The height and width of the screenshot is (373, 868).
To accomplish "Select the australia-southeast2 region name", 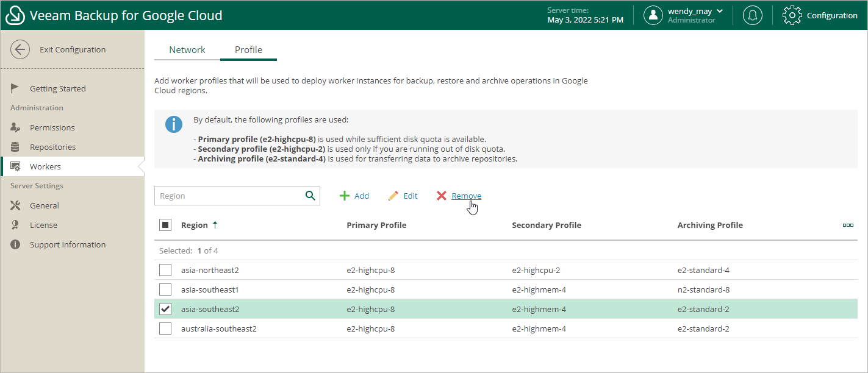I will coord(219,329).
